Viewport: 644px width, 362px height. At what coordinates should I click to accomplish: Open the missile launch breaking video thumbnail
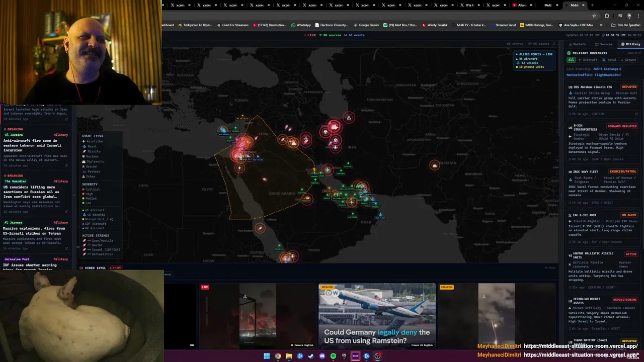tap(497, 316)
